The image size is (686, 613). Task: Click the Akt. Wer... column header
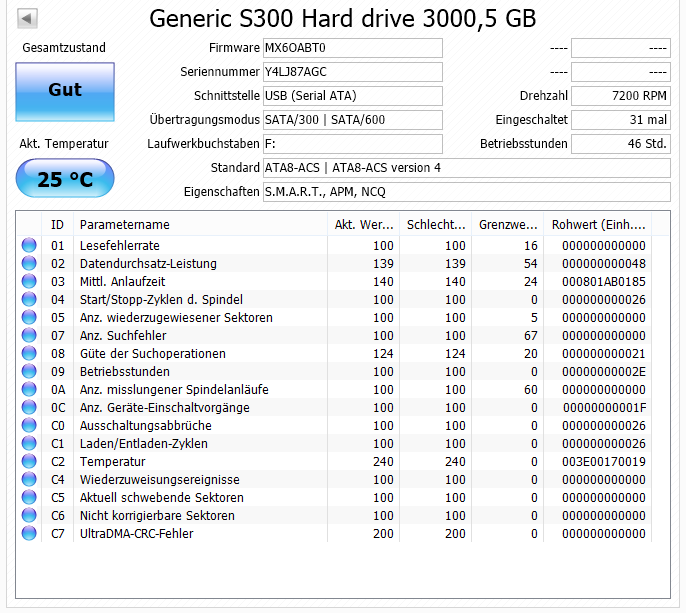(x=364, y=224)
